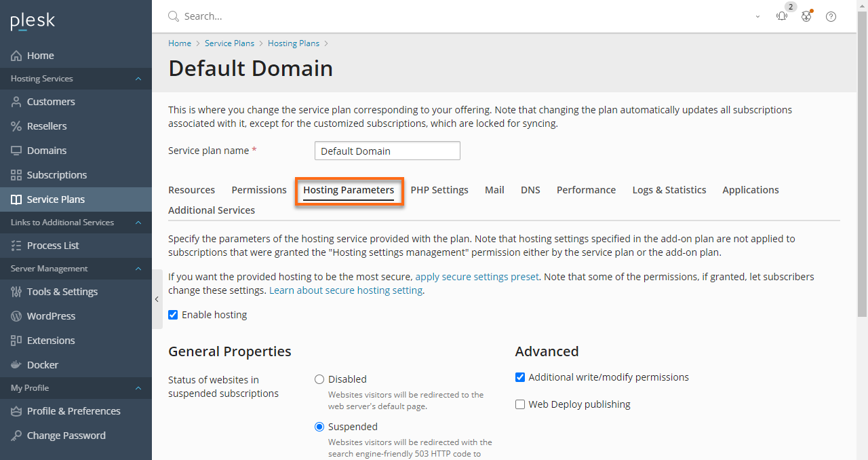Open Plesk help with the question mark icon
Viewport: 868px width, 460px height.
pyautogui.click(x=831, y=16)
